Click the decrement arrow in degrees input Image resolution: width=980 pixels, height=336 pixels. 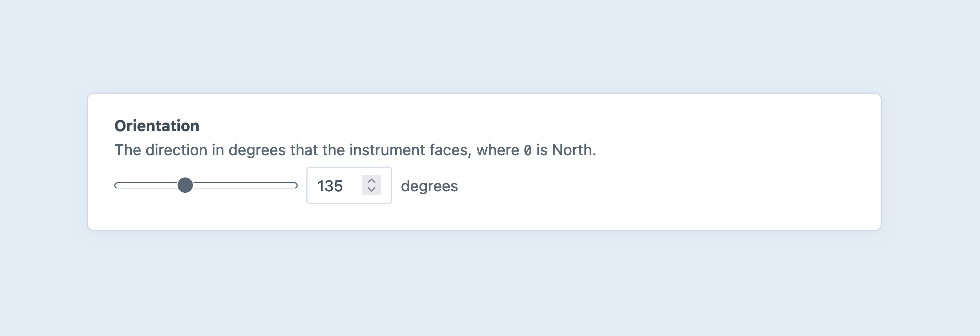point(371,190)
